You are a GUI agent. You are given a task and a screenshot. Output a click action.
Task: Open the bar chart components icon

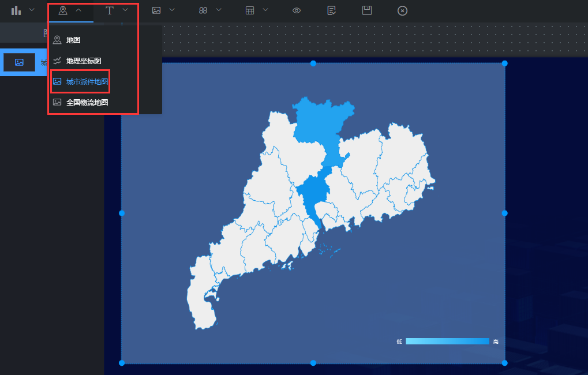[16, 10]
